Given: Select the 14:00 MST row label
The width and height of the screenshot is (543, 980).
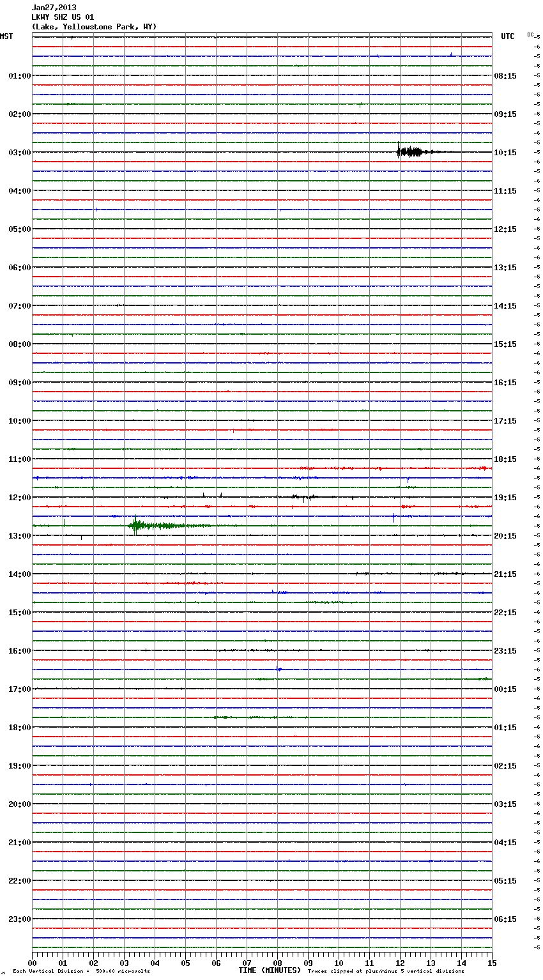Looking at the screenshot, I should 19,574.
